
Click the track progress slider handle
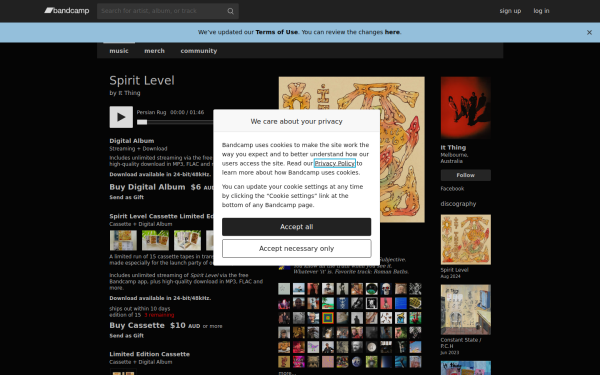point(142,122)
